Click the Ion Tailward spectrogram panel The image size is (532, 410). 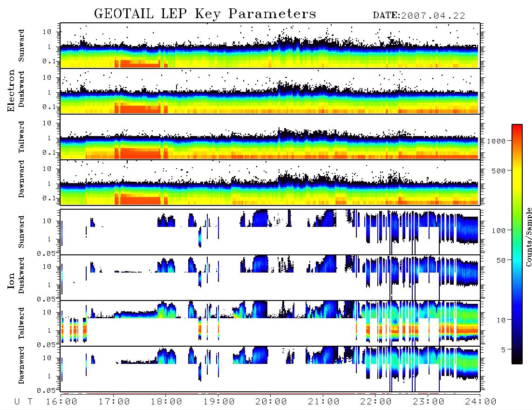[x=270, y=323]
